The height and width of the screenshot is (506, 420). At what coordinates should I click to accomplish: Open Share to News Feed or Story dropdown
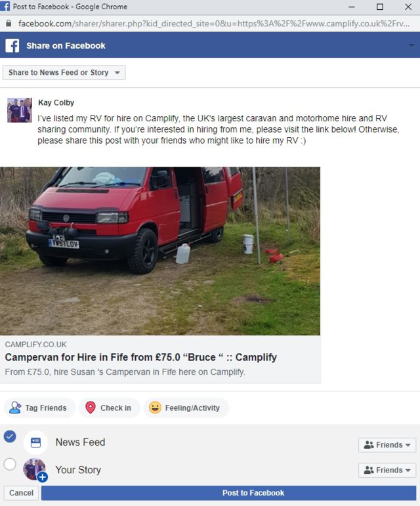coord(64,73)
